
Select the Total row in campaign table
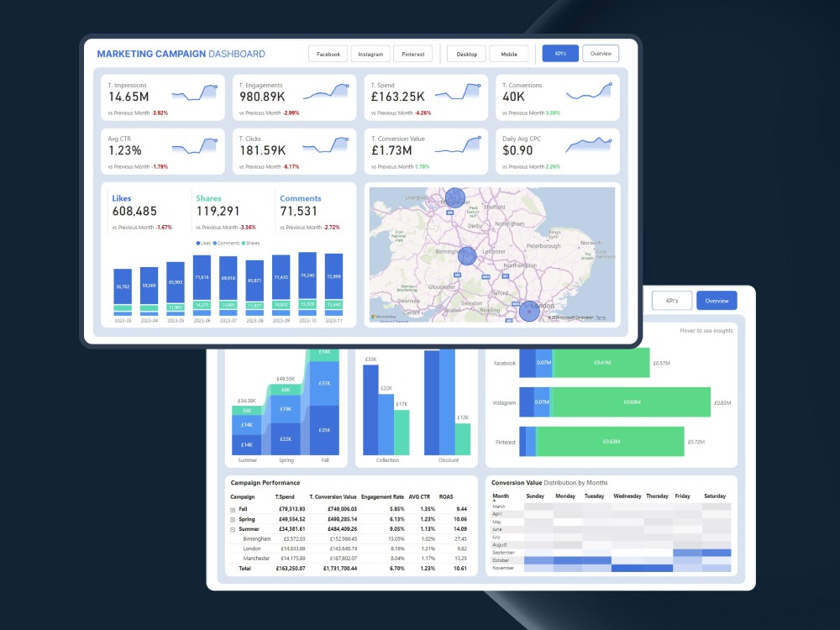tap(349, 569)
